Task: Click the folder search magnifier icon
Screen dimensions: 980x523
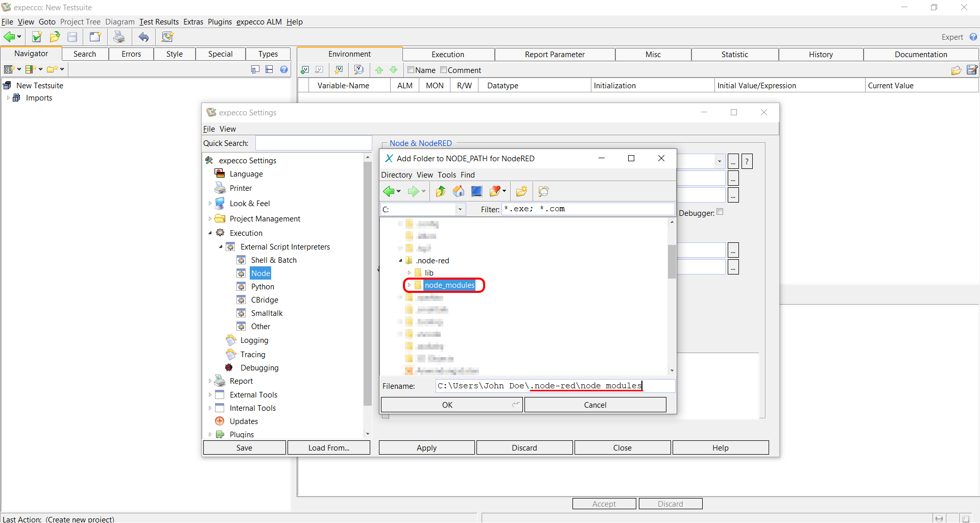Action: 543,191
